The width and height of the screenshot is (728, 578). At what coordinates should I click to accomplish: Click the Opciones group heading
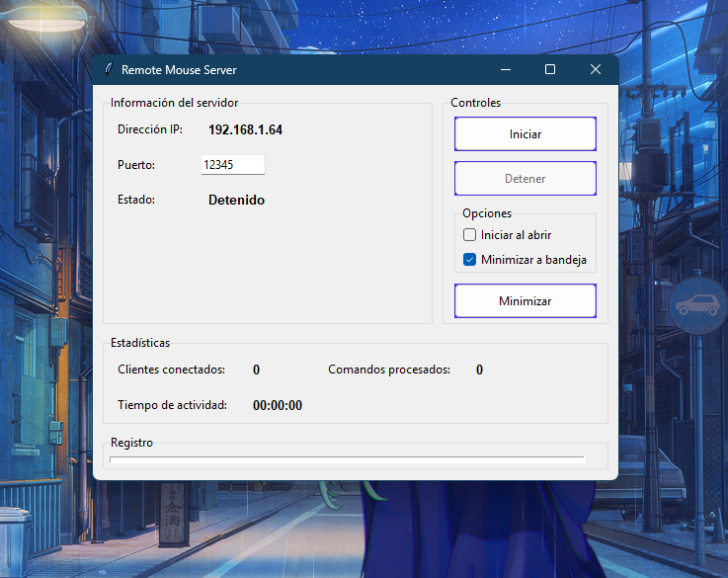click(x=487, y=213)
